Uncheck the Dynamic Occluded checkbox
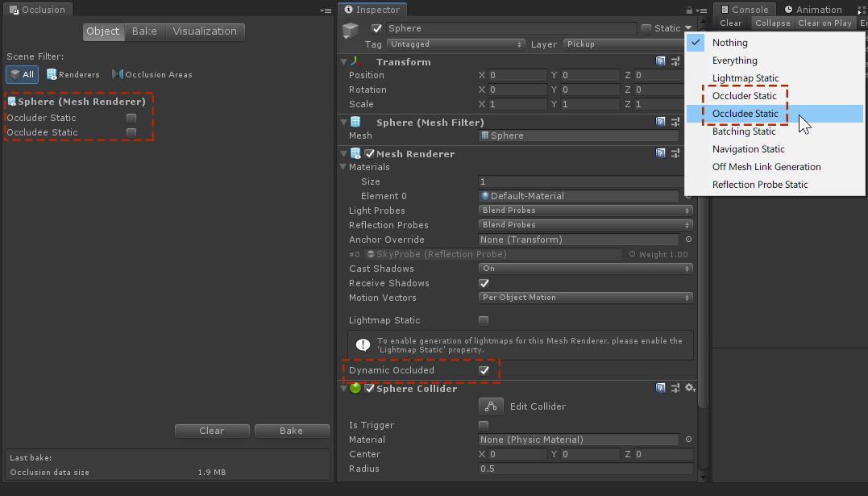This screenshot has height=496, width=868. (484, 370)
